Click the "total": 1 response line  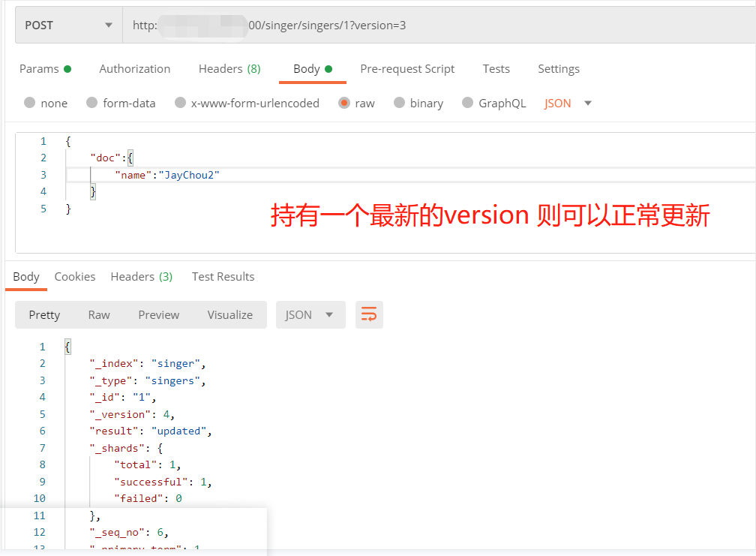click(x=147, y=465)
